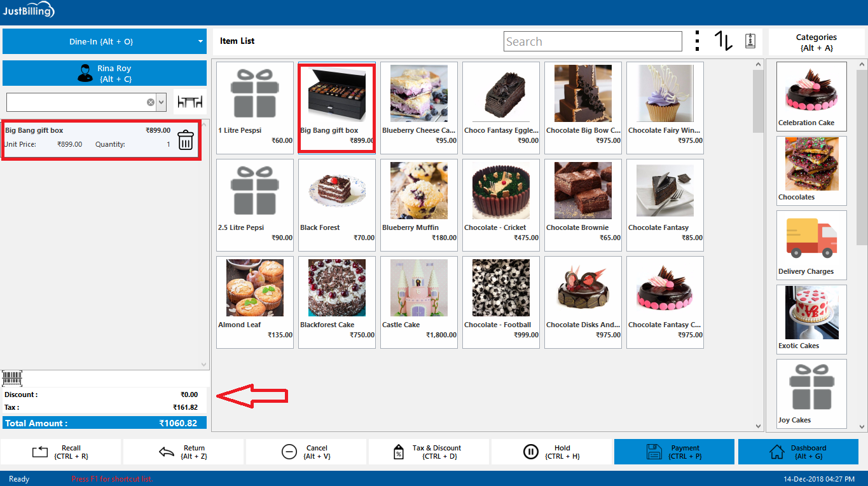The image size is (868, 486).
Task: Open the receipt view icon beside sort
Action: click(x=750, y=41)
